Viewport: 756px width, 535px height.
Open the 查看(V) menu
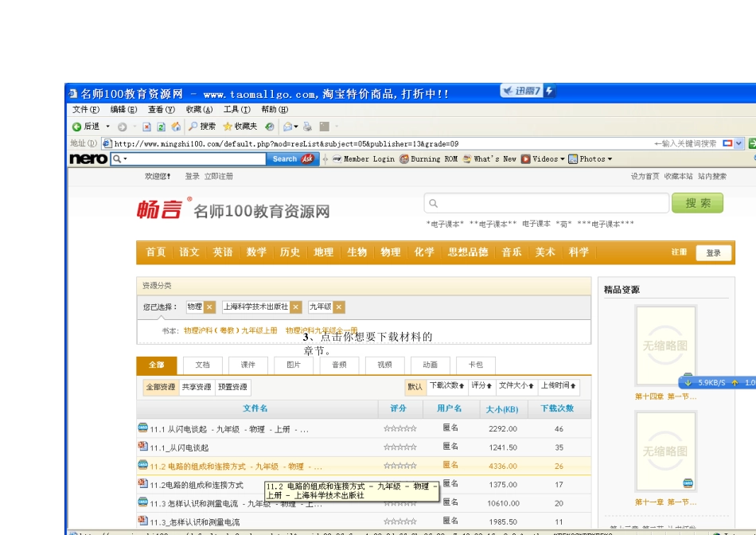click(x=162, y=110)
